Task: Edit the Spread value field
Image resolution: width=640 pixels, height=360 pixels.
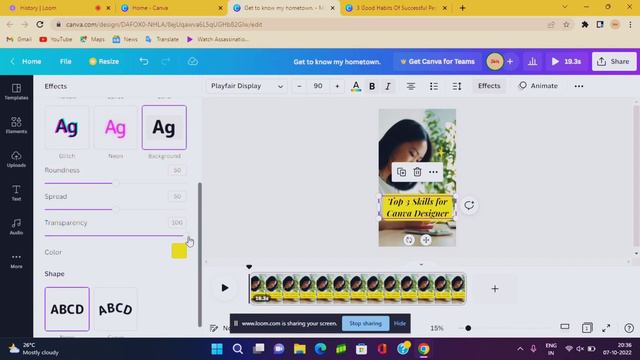Action: point(177,196)
